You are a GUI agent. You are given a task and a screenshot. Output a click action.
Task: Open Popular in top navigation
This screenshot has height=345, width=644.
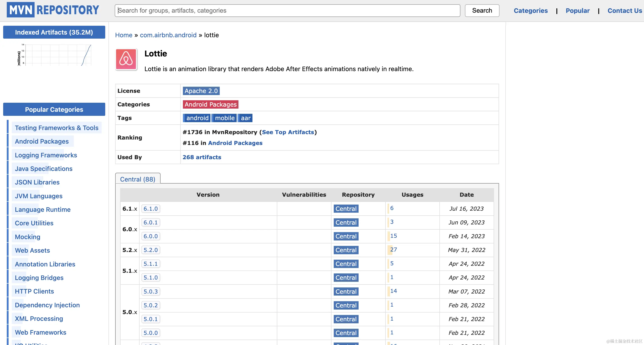tap(577, 11)
